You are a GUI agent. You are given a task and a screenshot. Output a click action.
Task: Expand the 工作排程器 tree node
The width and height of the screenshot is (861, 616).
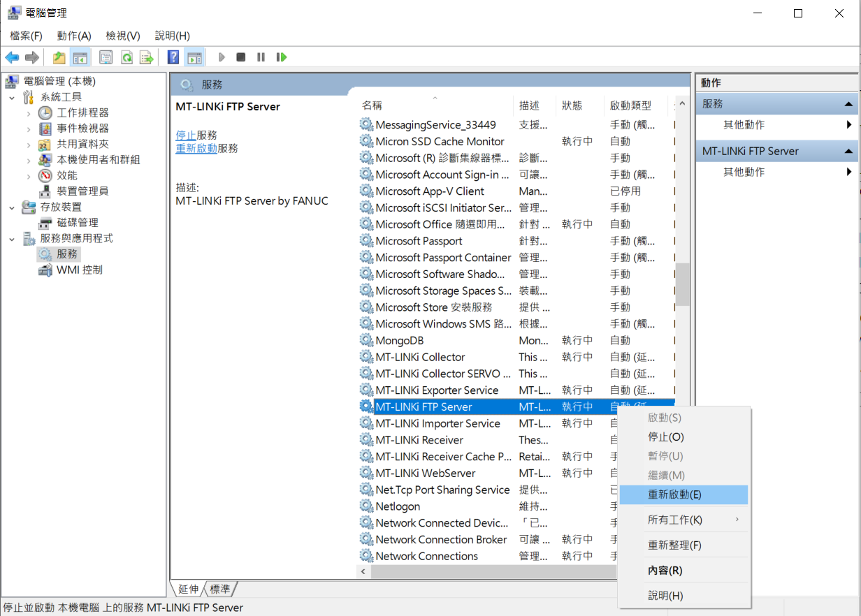[x=29, y=113]
